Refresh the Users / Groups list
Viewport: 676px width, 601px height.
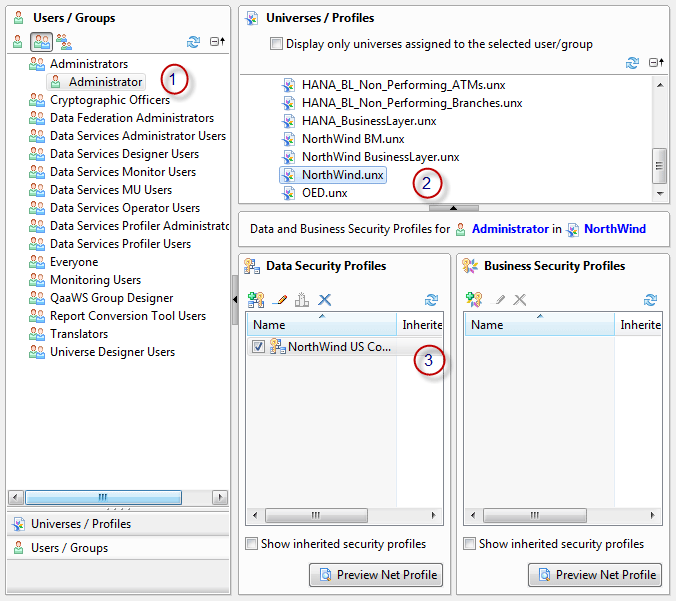[x=194, y=42]
